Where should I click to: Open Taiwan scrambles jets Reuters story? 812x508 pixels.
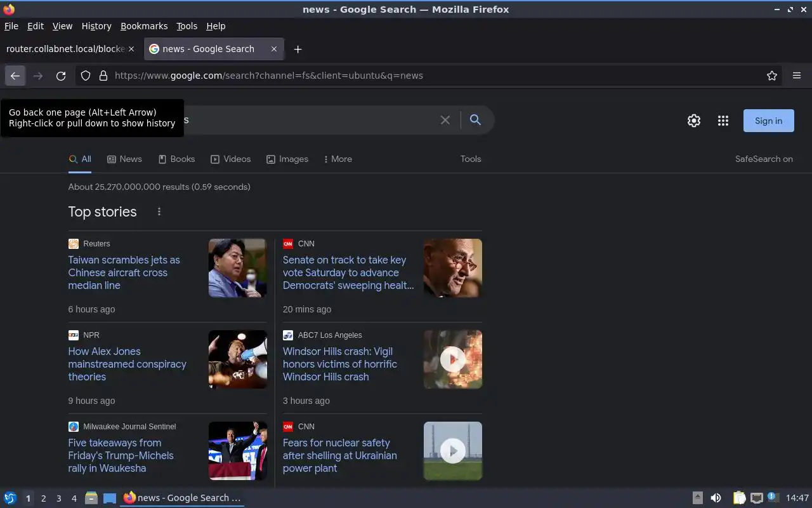coord(124,272)
